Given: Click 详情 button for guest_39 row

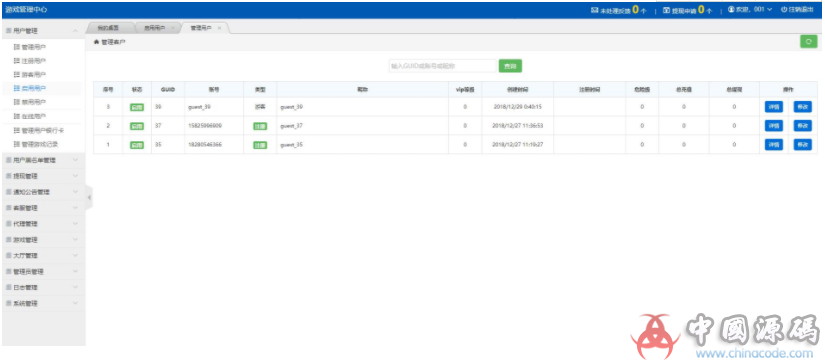Looking at the screenshot, I should click(773, 107).
